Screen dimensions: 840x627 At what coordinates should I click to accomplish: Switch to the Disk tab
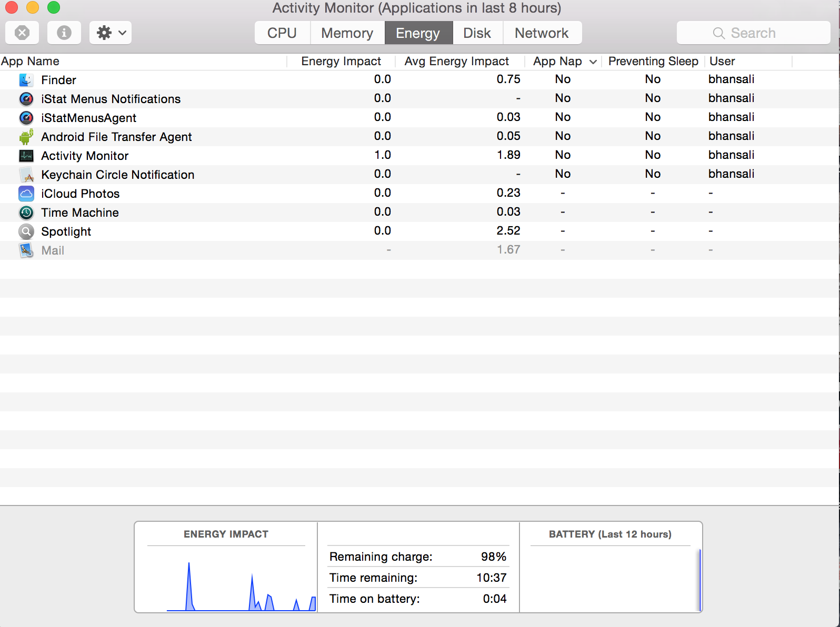[x=477, y=33]
